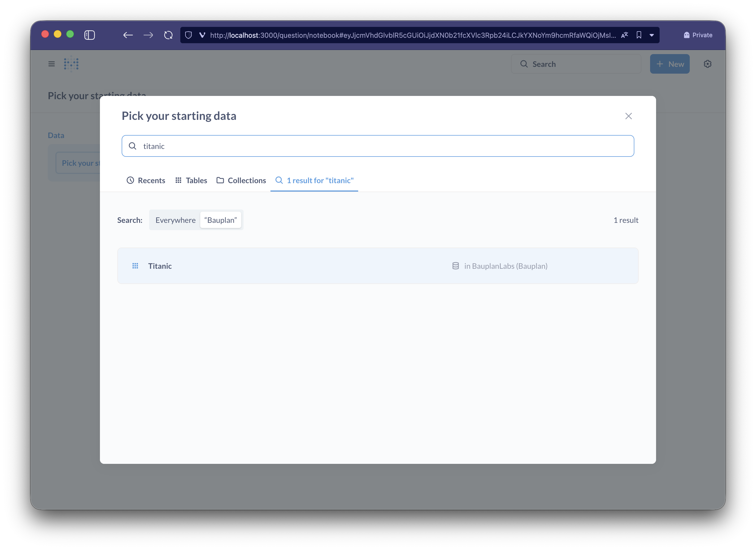Go back in browser history
The width and height of the screenshot is (756, 550).
(128, 35)
